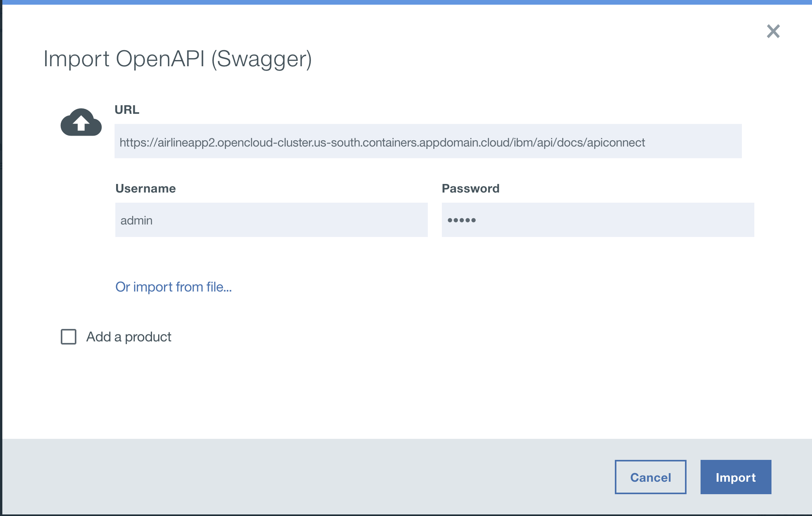Click the cloud upload icon
The height and width of the screenshot is (516, 812).
(81, 122)
